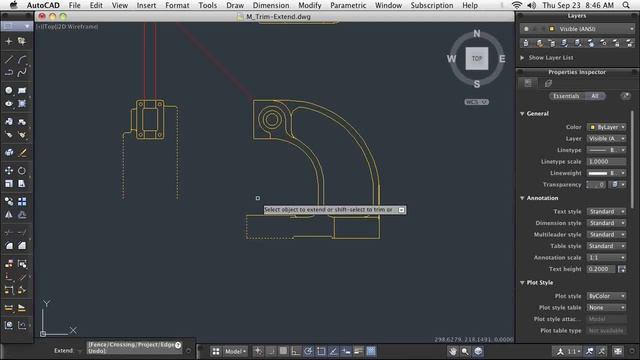
Task: Select the Rectangle tool
Action: click(22, 90)
